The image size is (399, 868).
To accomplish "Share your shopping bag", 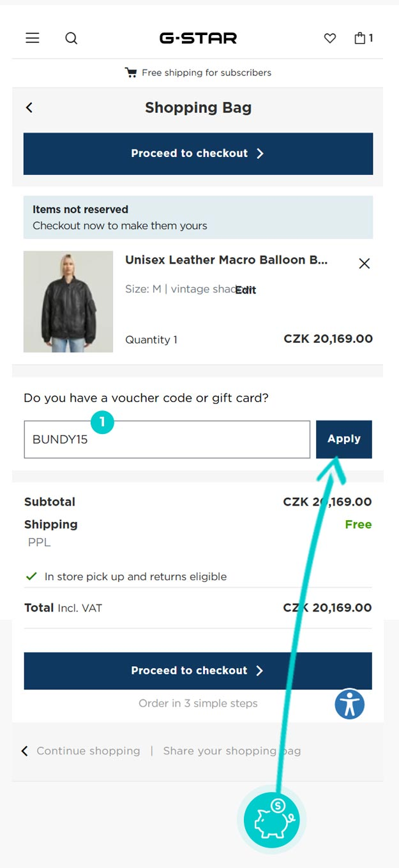I will tap(232, 751).
